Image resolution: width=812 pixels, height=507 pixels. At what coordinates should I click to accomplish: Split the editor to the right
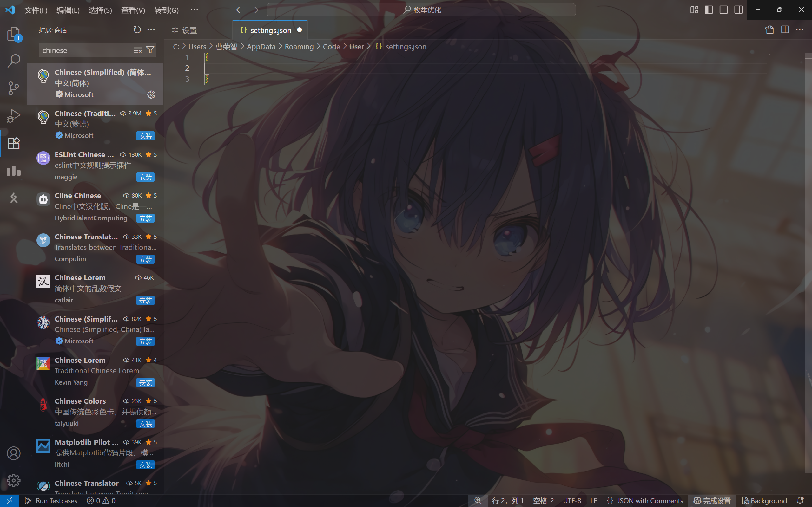[785, 30]
